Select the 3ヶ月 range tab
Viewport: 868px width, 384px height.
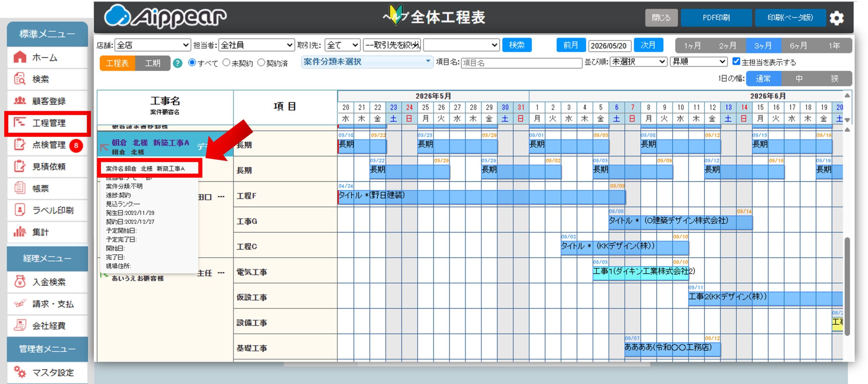[x=763, y=45]
